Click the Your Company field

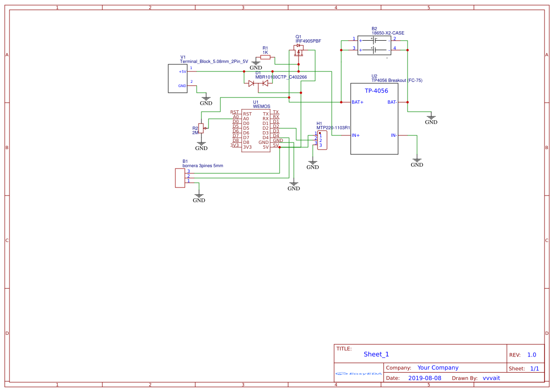438,368
